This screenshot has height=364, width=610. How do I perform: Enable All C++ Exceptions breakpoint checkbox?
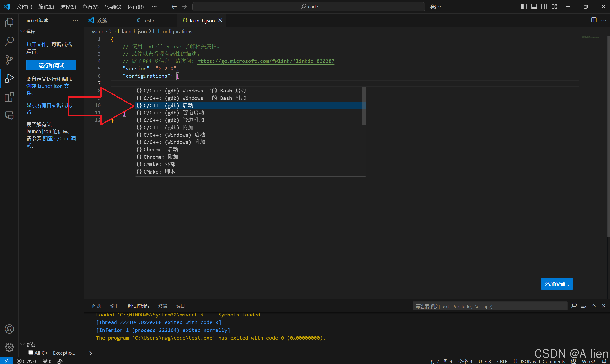[31, 353]
